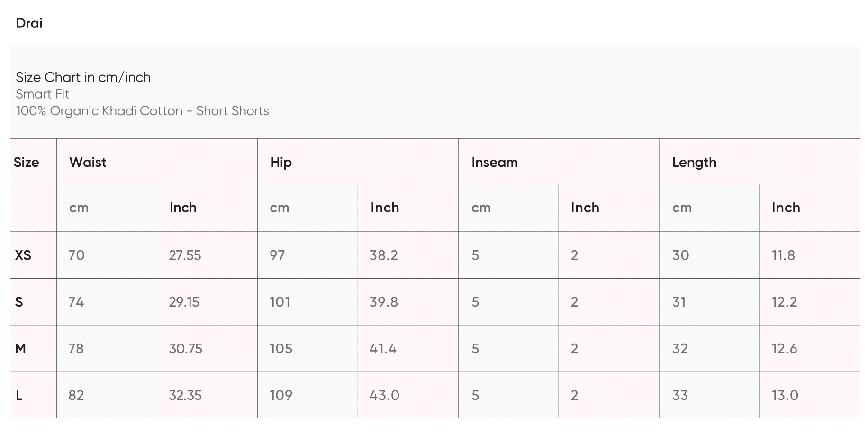The width and height of the screenshot is (868, 435).
Task: Select the Inseam column header
Action: point(494,162)
